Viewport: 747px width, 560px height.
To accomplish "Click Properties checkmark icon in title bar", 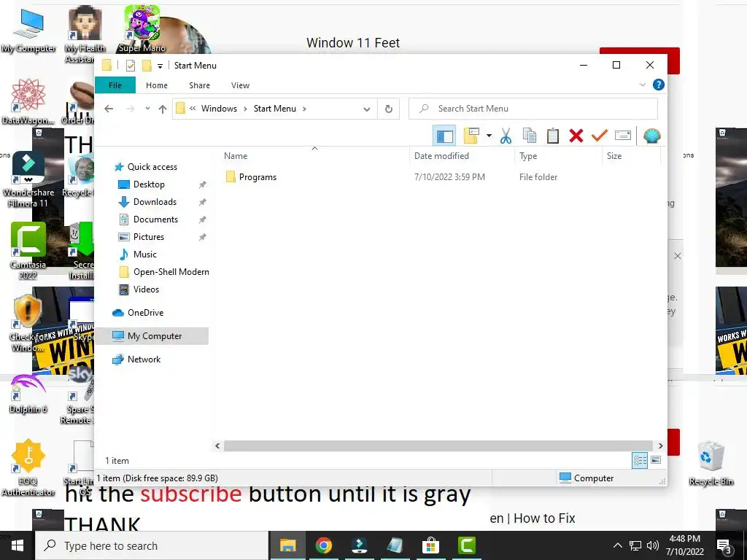I will [131, 66].
